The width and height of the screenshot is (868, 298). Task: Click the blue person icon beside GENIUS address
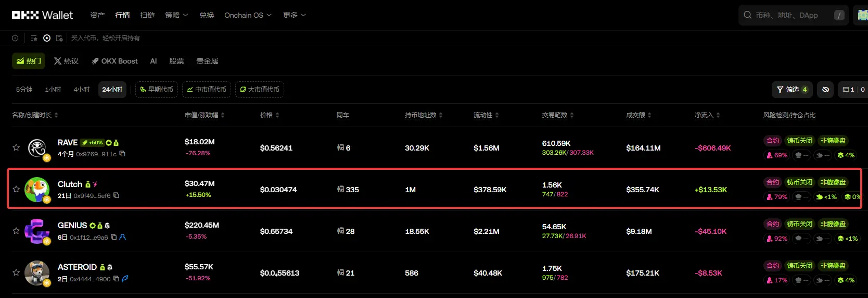click(123, 237)
